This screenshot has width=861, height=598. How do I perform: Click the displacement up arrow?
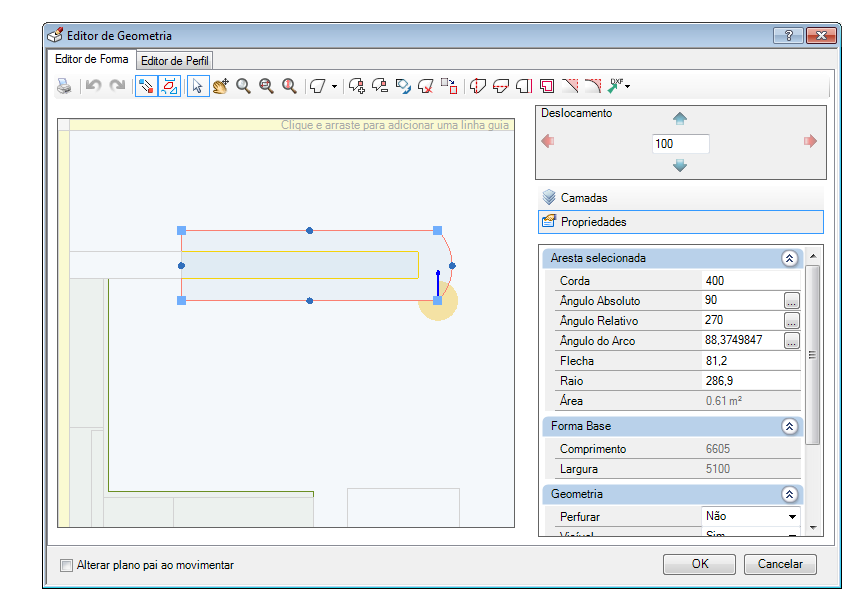[x=680, y=118]
